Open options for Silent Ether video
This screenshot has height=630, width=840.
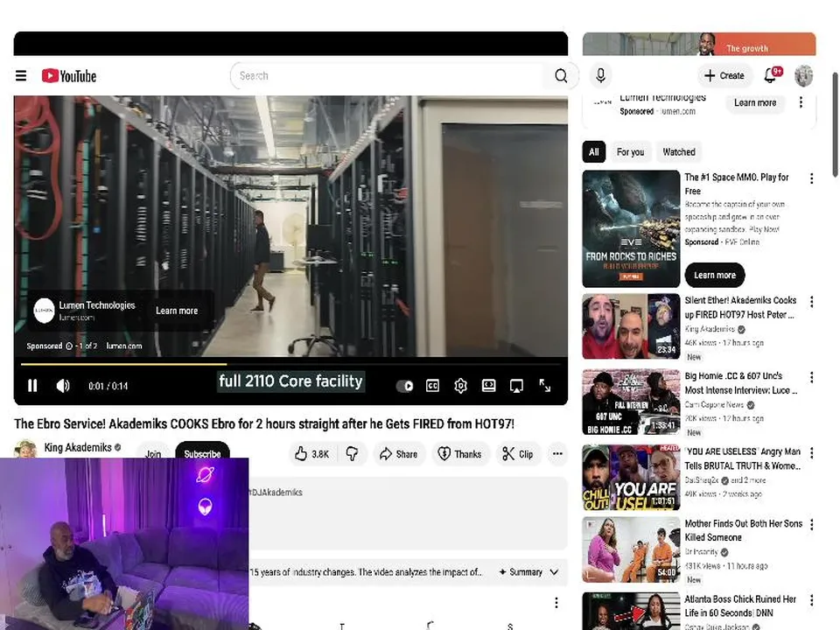pos(812,302)
